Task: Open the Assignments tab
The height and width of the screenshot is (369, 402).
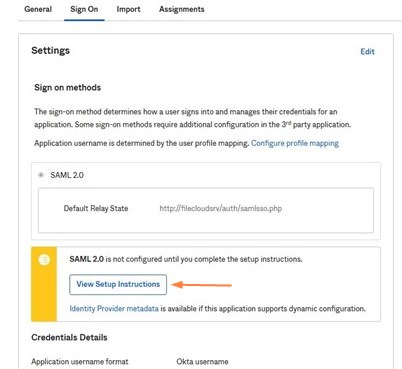Action: click(x=182, y=9)
